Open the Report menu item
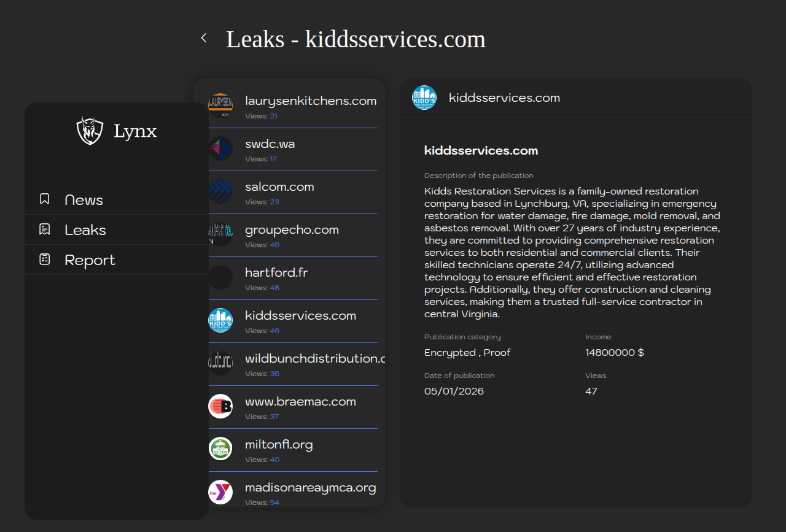Viewport: 786px width, 532px height. click(90, 260)
